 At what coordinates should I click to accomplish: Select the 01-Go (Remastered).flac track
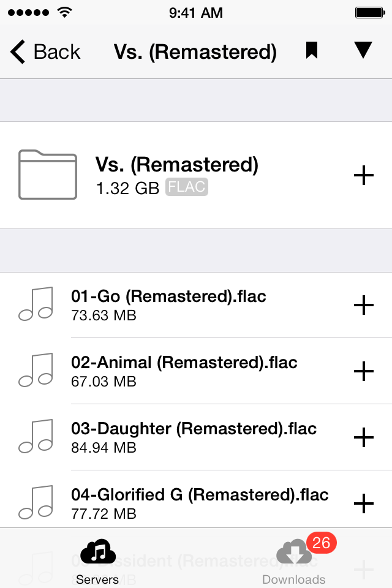click(x=196, y=305)
